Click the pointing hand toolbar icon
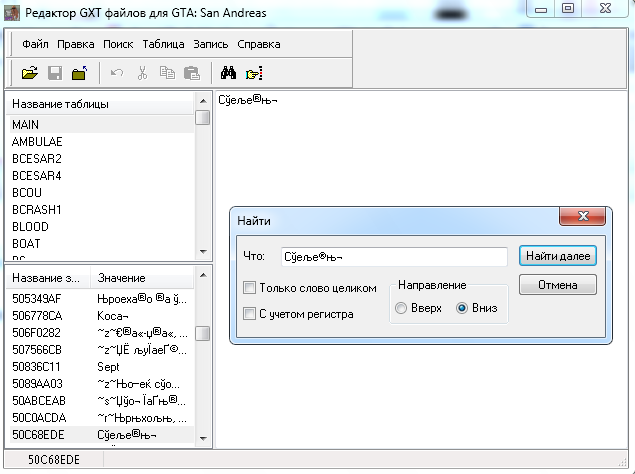Image resolution: width=635 pixels, height=474 pixels. 253,73
